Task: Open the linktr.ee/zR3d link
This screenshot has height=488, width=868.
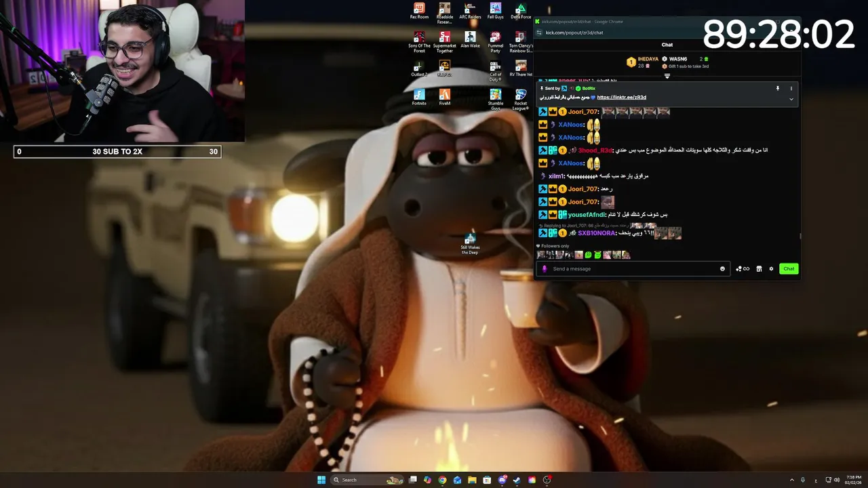Action: pyautogui.click(x=621, y=97)
